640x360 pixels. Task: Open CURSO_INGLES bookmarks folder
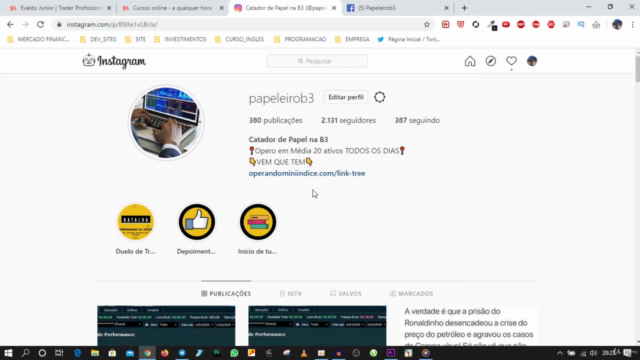point(240,40)
